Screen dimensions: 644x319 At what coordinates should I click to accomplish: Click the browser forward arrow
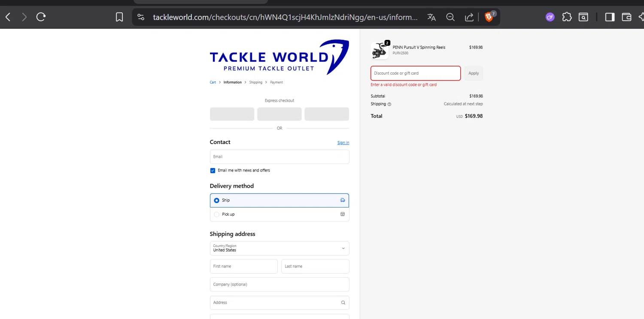24,17
